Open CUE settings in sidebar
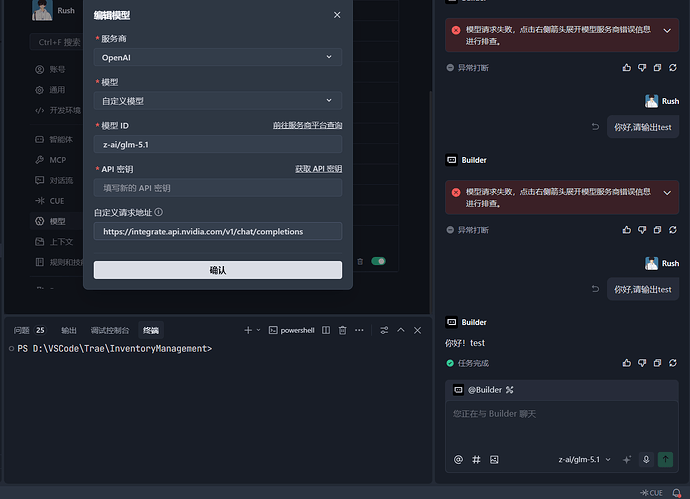The height and width of the screenshot is (499, 690). coord(50,201)
